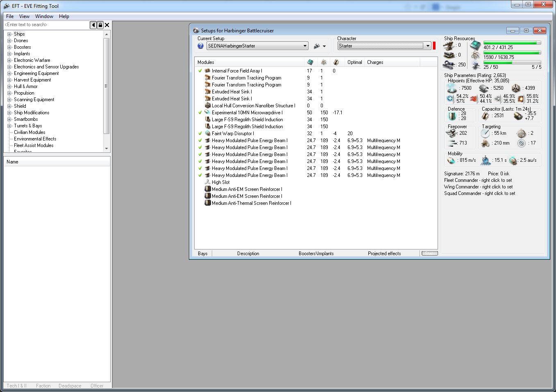The image size is (556, 392).
Task: Expand the Turrets & Bays tree category
Action: 9,126
